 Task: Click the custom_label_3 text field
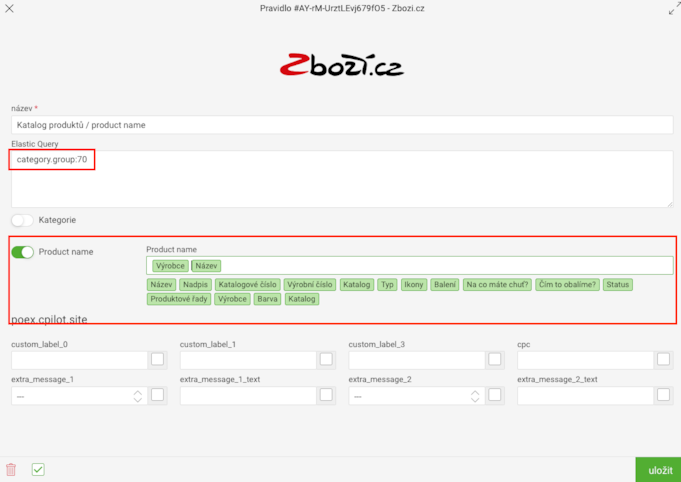[417, 360]
